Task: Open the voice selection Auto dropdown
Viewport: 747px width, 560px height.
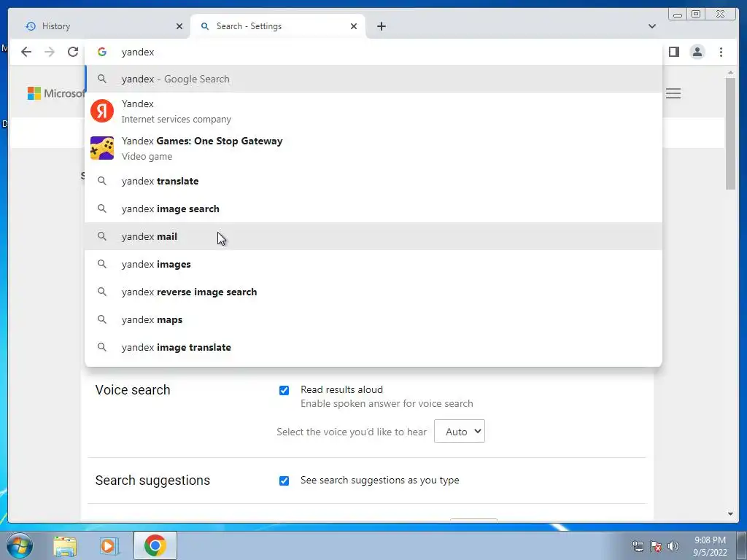Action: (460, 432)
